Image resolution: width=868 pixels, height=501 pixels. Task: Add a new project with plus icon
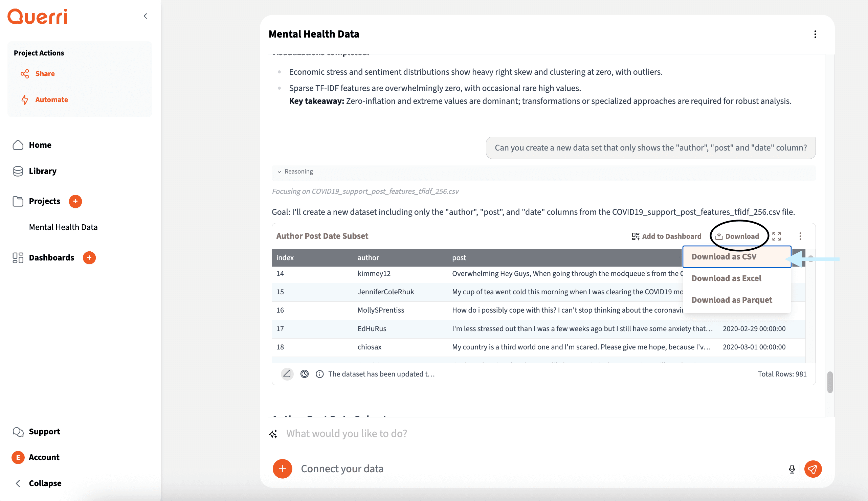tap(75, 201)
